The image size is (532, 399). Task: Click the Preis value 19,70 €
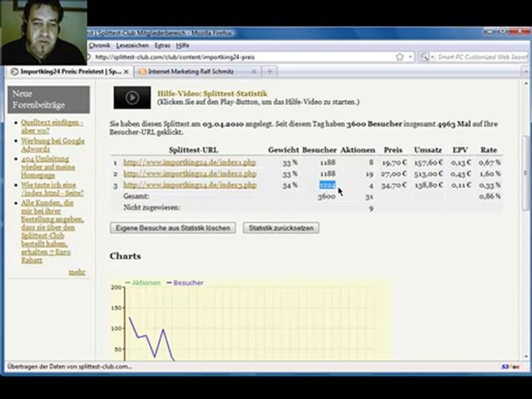394,162
